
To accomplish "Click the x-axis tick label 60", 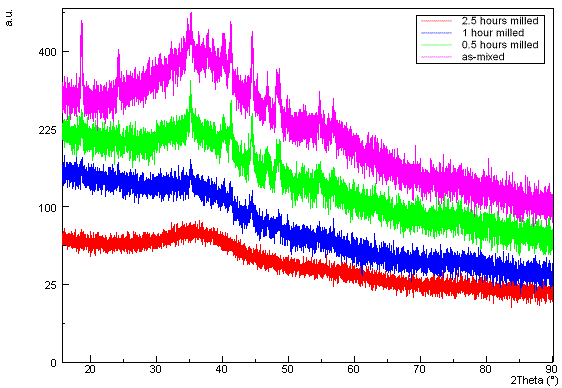I will coord(354,369).
